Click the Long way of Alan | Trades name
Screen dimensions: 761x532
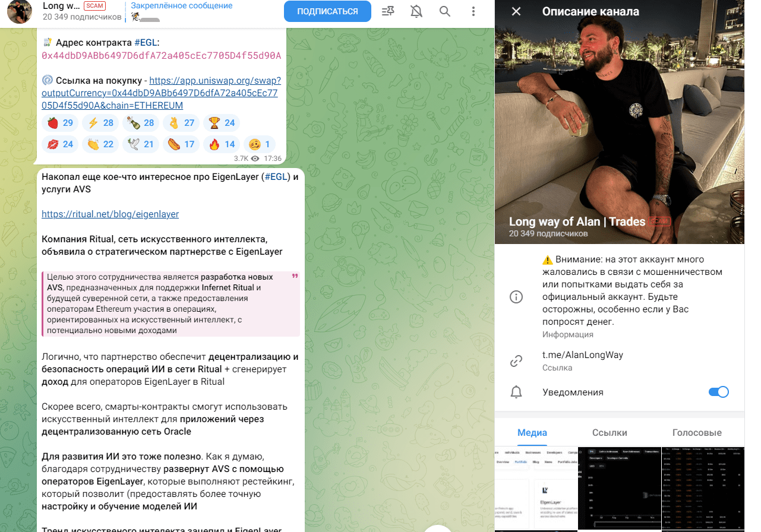coord(577,221)
